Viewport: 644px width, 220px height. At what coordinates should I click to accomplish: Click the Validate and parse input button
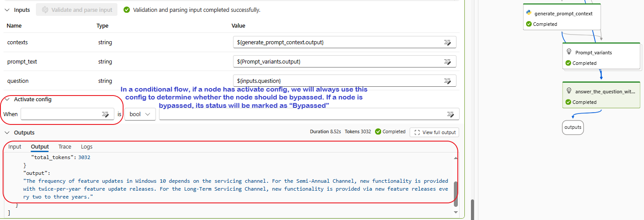(77, 10)
